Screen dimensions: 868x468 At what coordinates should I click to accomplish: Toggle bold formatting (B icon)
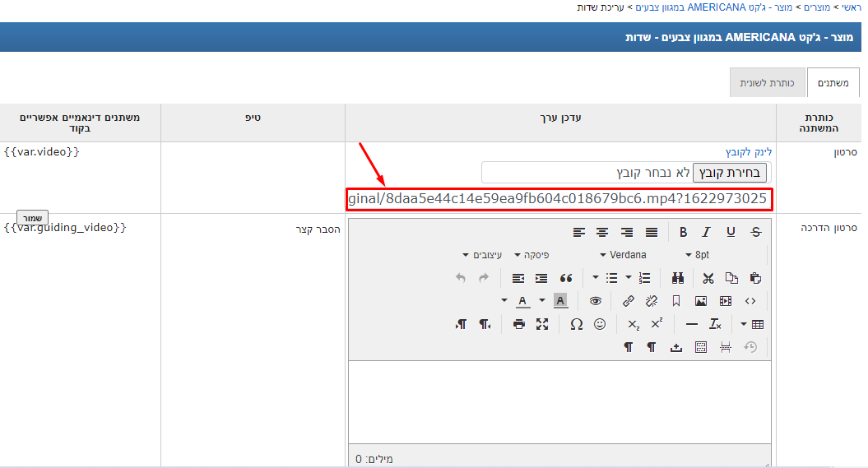683,232
